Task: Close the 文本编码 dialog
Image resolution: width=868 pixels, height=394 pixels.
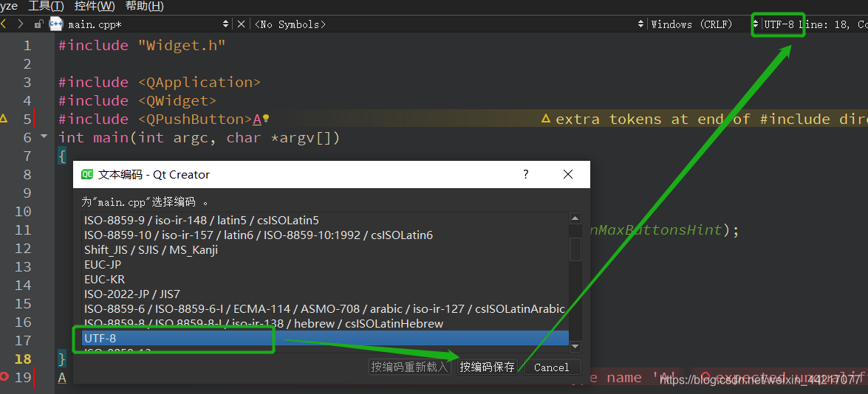Action: pyautogui.click(x=567, y=175)
